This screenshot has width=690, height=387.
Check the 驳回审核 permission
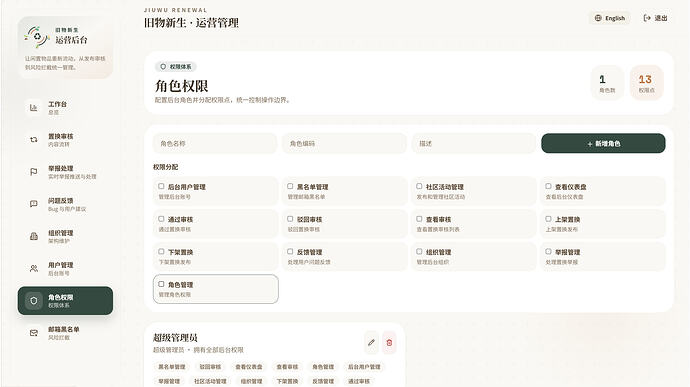[x=290, y=219]
